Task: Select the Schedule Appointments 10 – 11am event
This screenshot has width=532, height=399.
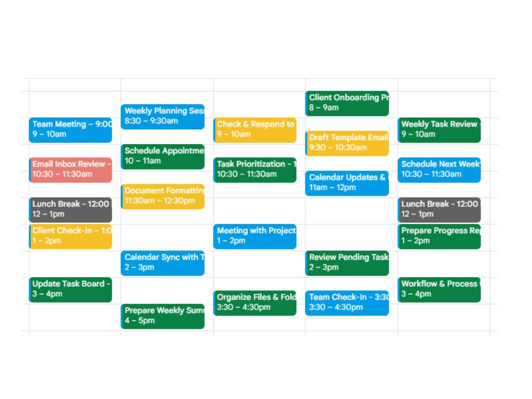Action: [162, 157]
